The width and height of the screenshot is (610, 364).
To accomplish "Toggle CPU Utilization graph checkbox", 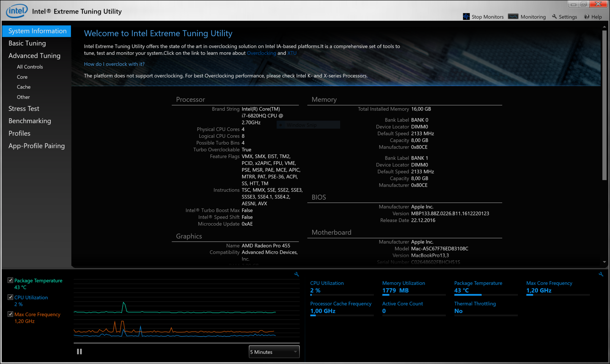I will click(x=10, y=297).
